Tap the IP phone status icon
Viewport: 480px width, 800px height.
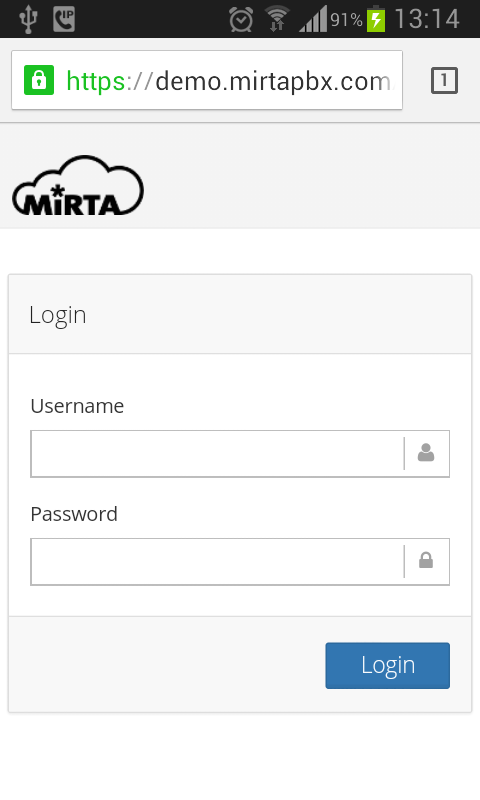point(64,19)
